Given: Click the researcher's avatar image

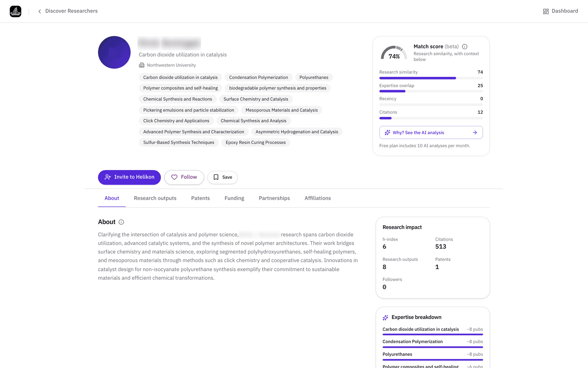Looking at the screenshot, I should pyautogui.click(x=114, y=52).
